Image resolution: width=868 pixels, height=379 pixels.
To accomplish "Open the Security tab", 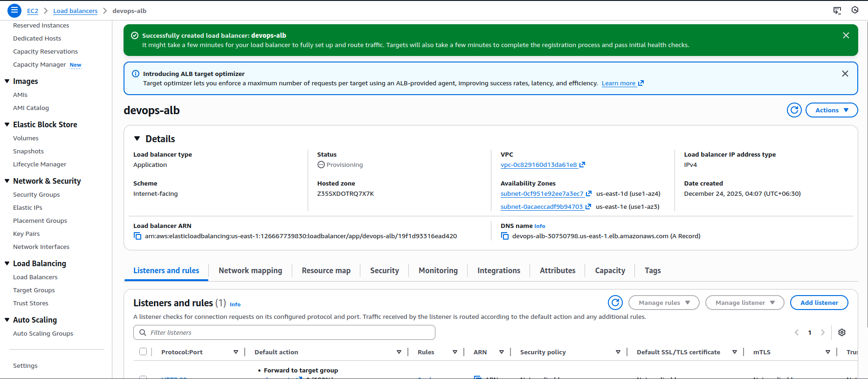I will point(385,270).
